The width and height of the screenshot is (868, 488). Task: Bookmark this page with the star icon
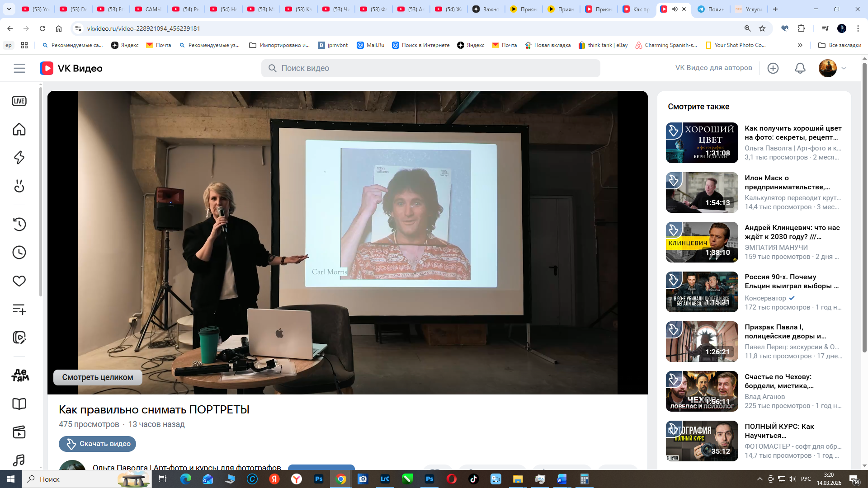(x=762, y=28)
